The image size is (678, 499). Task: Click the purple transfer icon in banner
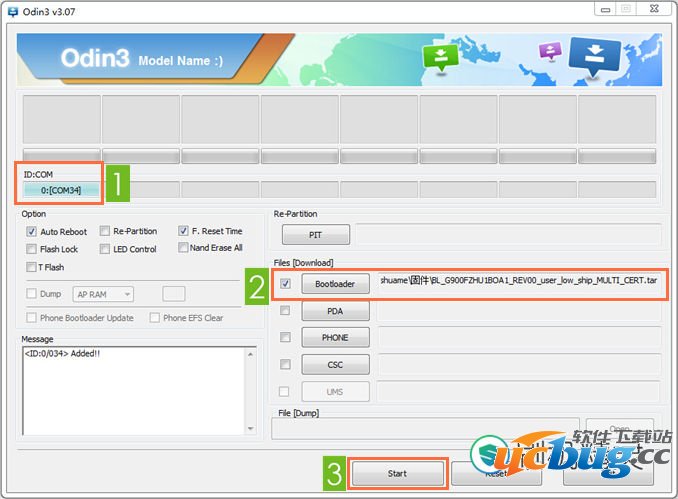click(x=549, y=51)
